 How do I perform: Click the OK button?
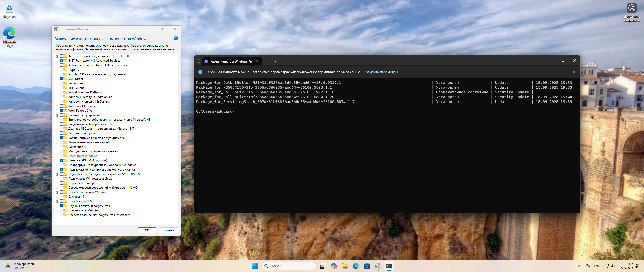click(147, 230)
